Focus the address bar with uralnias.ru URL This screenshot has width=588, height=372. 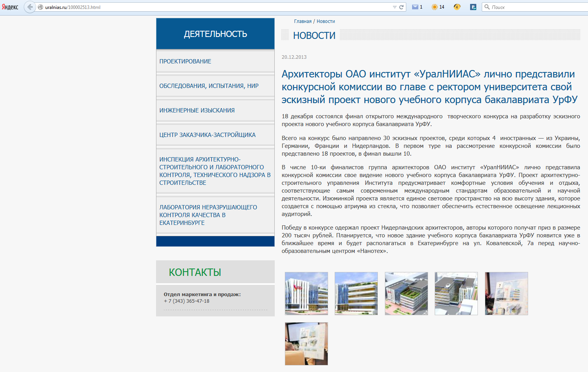pyautogui.click(x=218, y=7)
